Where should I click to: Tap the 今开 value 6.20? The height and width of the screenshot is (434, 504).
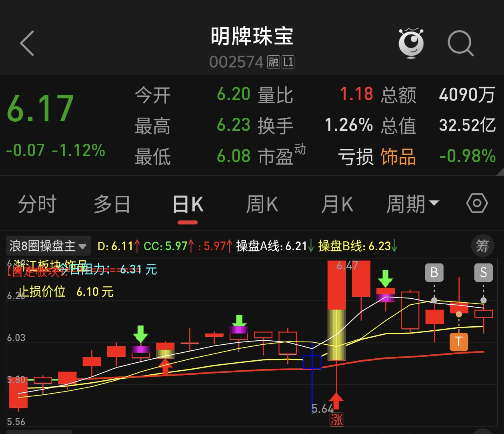234,94
